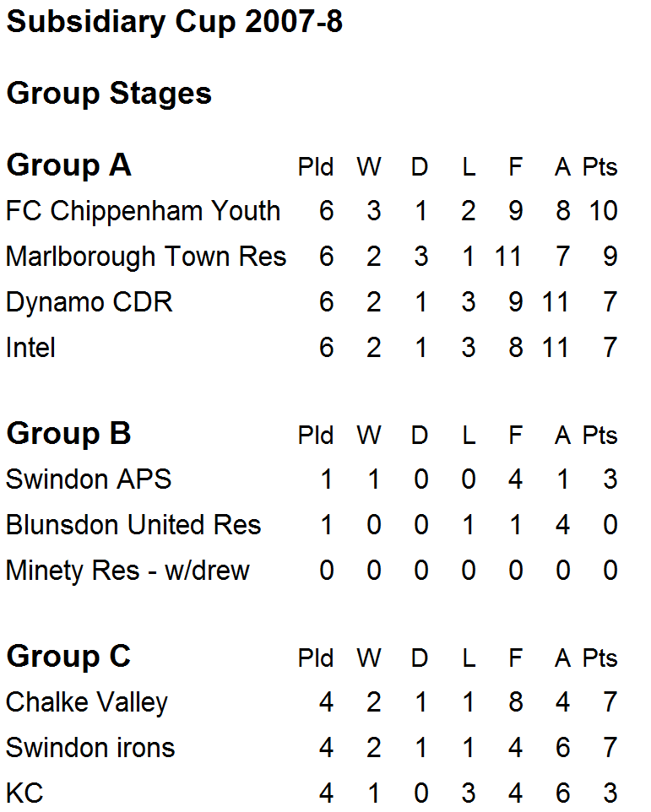This screenshot has height=812, width=651.
Task: Click Marlborough Town Res goals-for value 11
Action: [x=507, y=256]
